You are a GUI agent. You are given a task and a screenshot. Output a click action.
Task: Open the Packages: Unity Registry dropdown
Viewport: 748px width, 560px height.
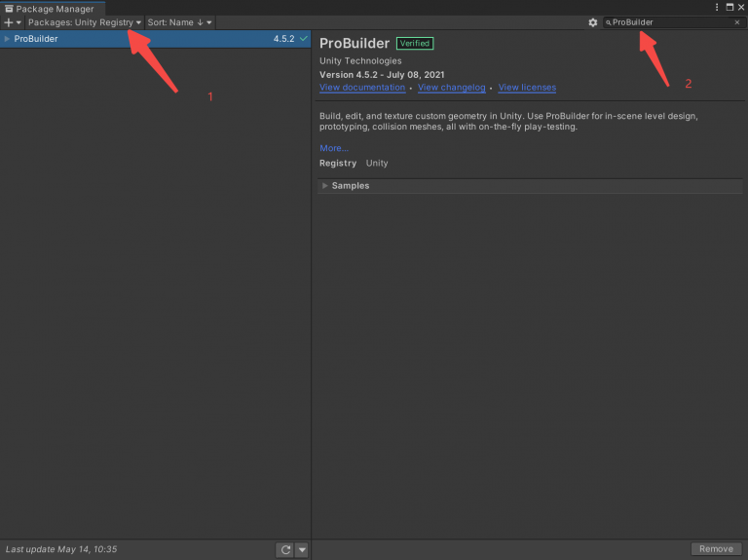(x=85, y=22)
